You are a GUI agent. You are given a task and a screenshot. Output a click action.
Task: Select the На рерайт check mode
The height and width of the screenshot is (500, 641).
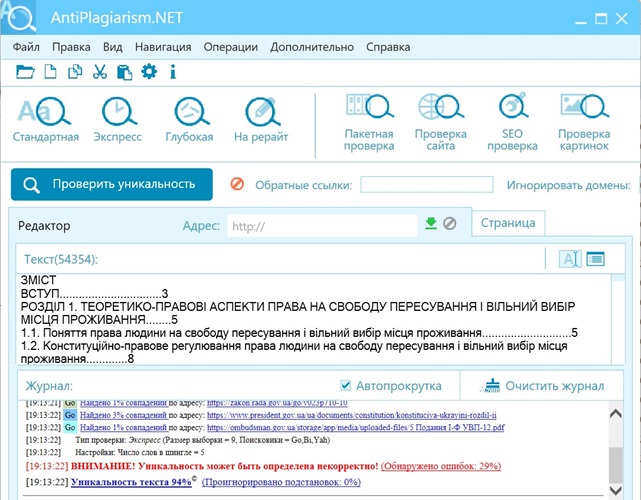tap(261, 119)
